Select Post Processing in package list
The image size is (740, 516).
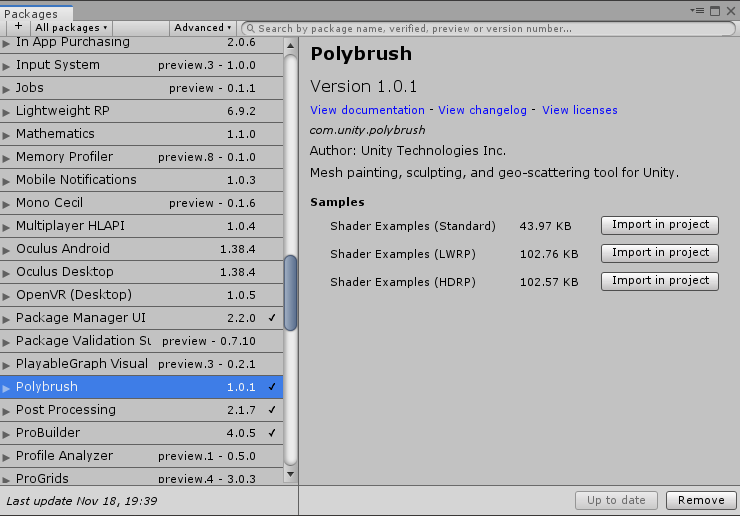[x=66, y=410]
